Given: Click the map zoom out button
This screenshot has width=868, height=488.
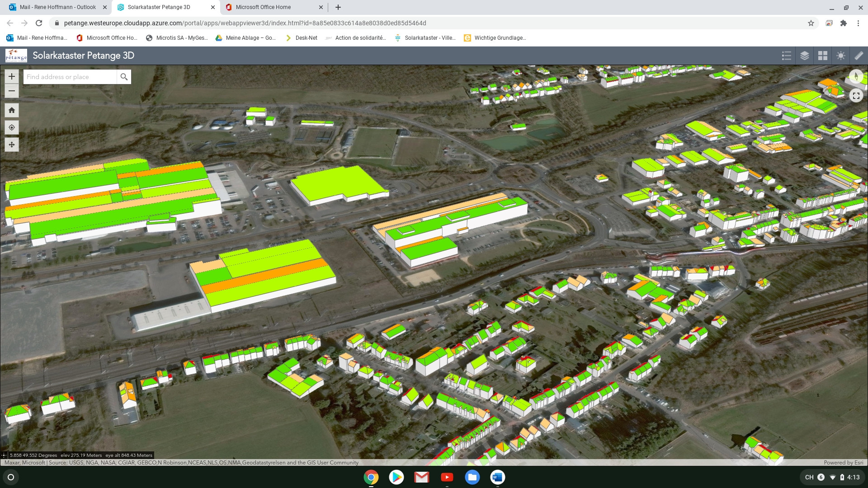Looking at the screenshot, I should coord(12,91).
